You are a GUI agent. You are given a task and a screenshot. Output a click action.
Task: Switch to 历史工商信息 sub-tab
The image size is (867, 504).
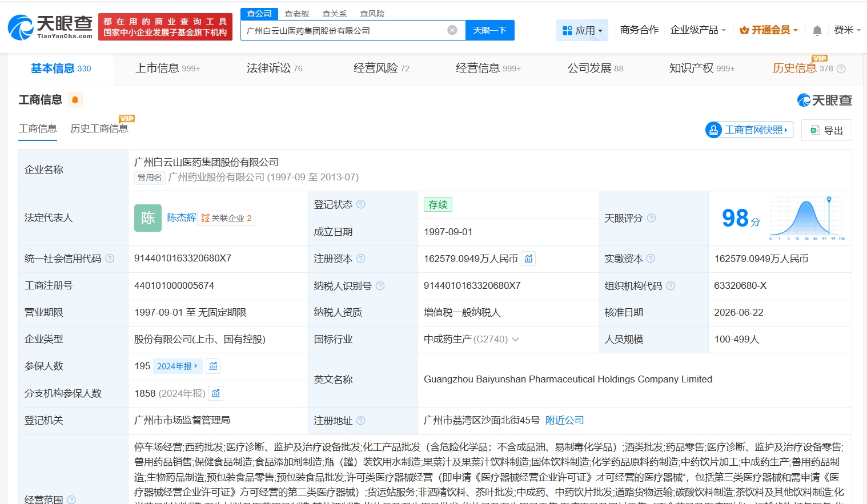tap(99, 128)
